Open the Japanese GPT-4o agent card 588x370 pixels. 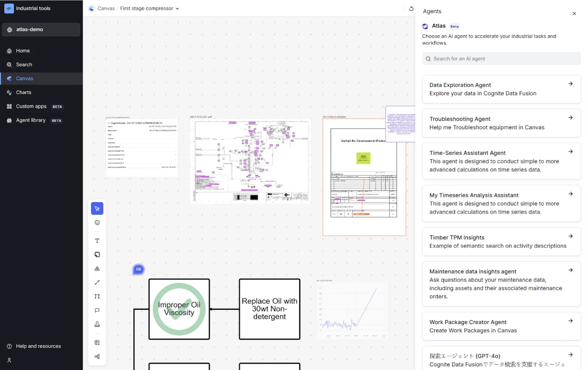[x=501, y=358]
